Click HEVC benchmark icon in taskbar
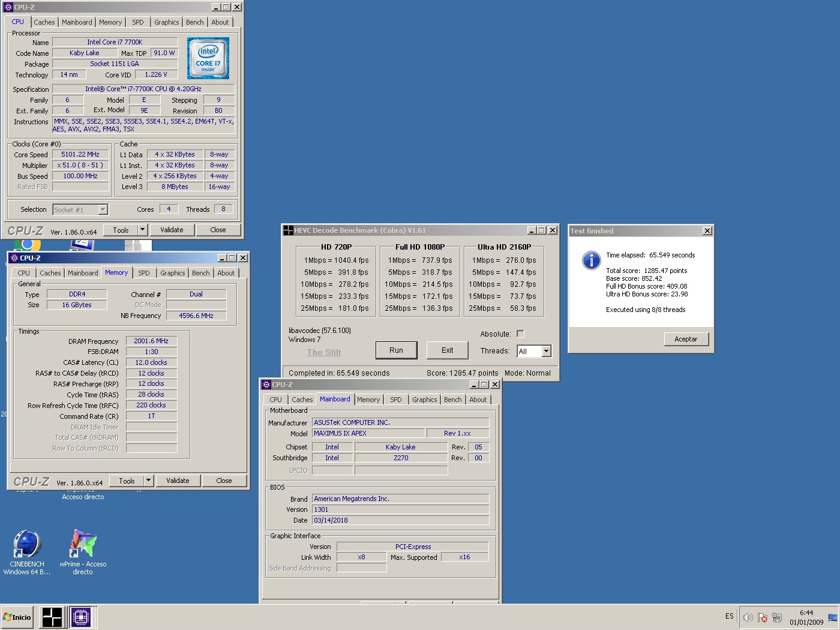 [x=52, y=617]
